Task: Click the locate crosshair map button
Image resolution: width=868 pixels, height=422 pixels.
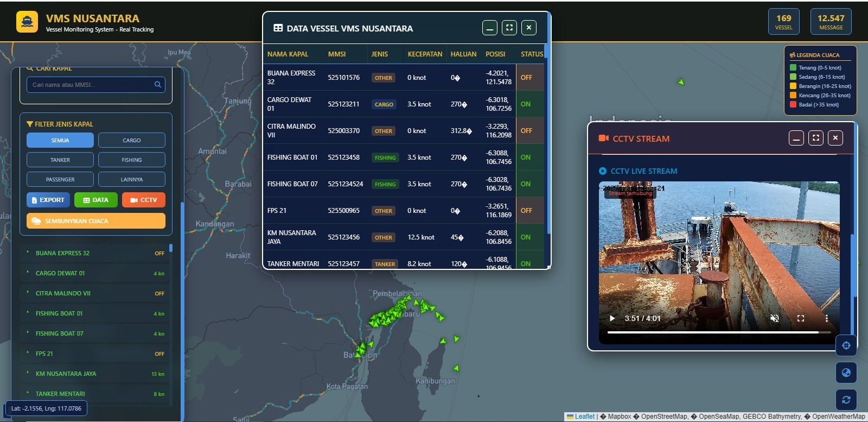Action: [x=846, y=345]
